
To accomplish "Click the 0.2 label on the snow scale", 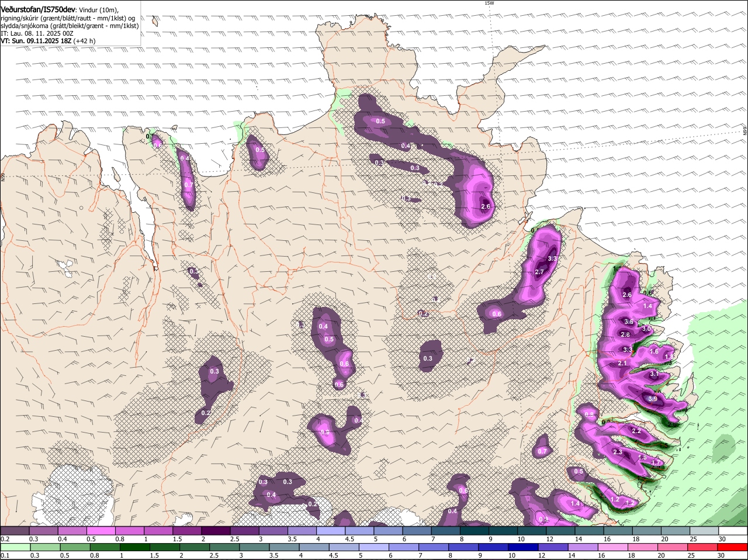I will [5, 538].
